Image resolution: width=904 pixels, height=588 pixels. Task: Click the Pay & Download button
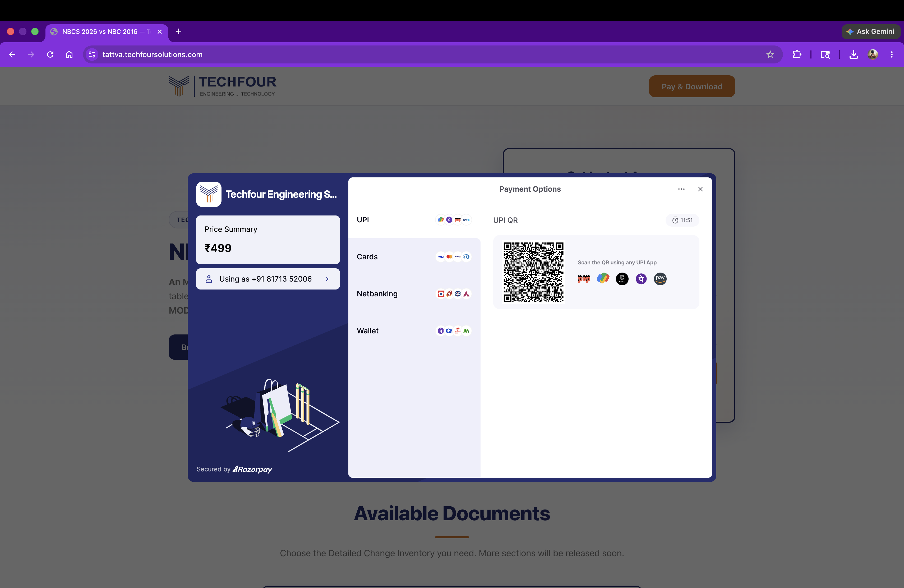coord(692,86)
